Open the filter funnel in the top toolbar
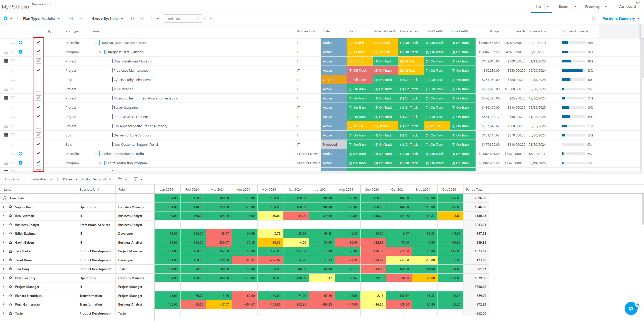 point(142,19)
